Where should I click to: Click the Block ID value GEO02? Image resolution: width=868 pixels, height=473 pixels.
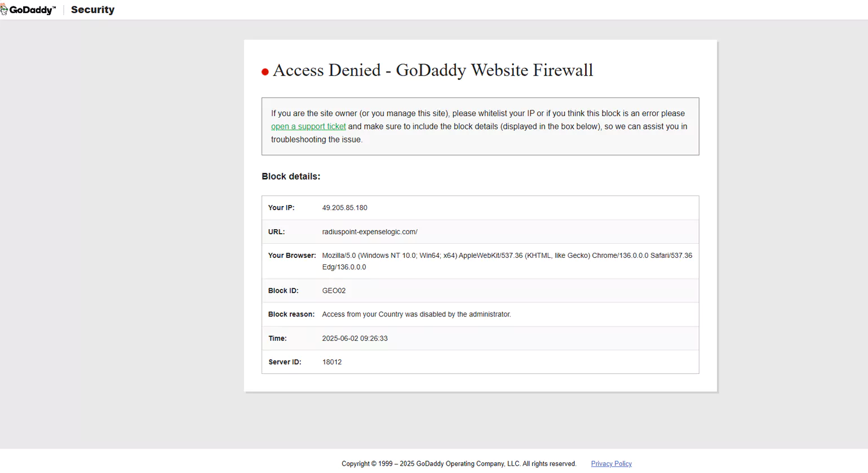(334, 291)
